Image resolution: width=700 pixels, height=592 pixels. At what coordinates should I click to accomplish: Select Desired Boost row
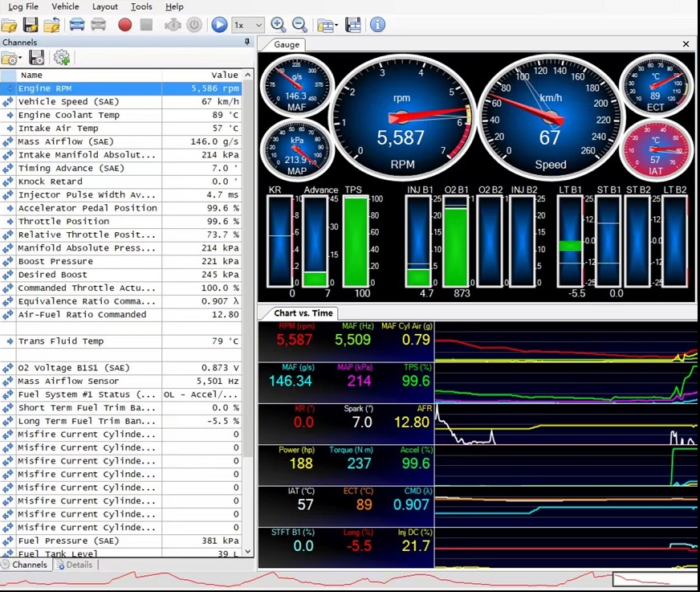point(121,275)
